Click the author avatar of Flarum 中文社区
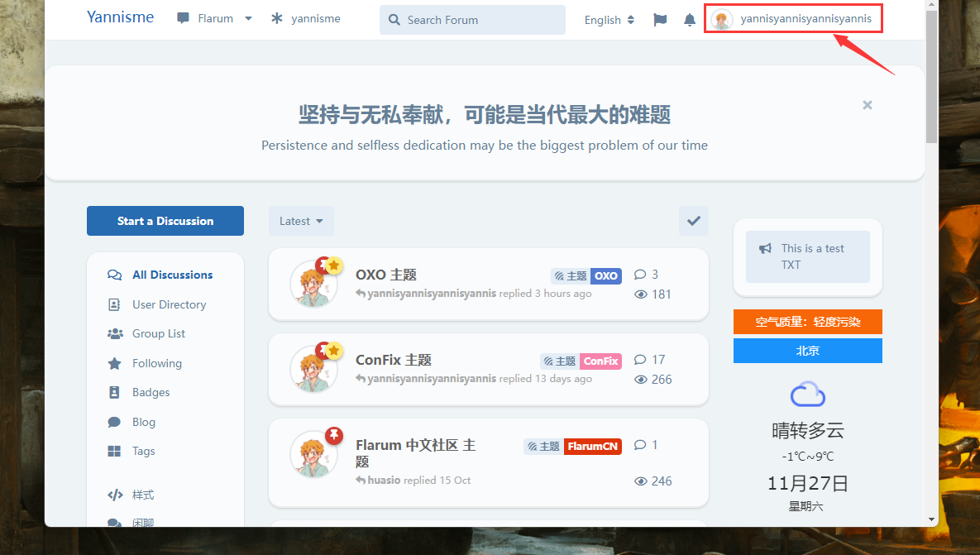 click(313, 455)
